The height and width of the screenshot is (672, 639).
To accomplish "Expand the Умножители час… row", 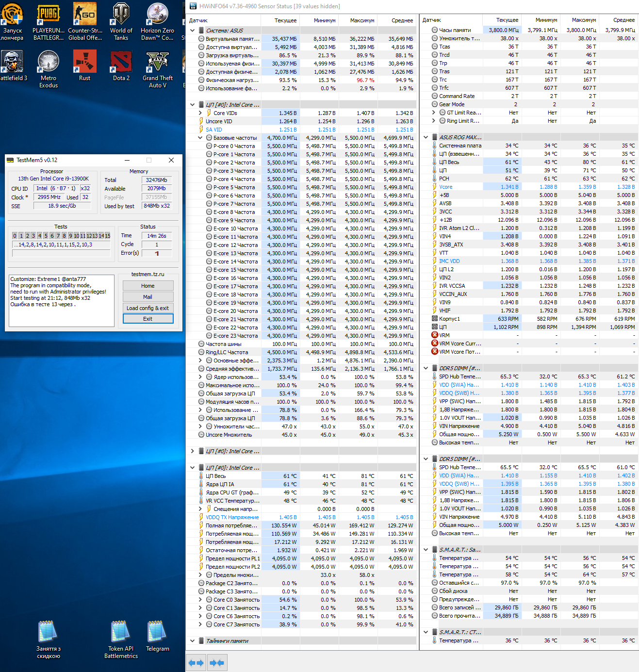I will (200, 426).
